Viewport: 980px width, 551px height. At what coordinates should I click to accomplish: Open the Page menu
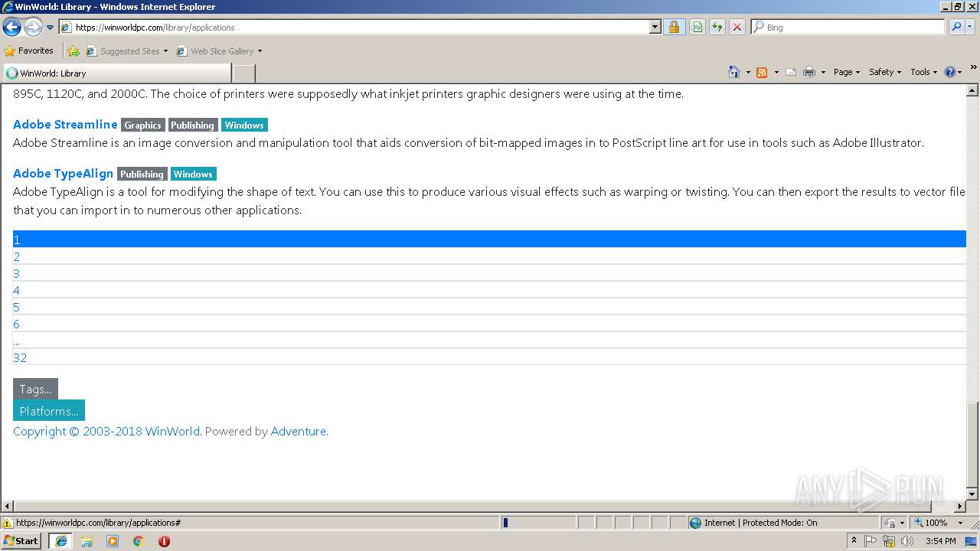846,72
